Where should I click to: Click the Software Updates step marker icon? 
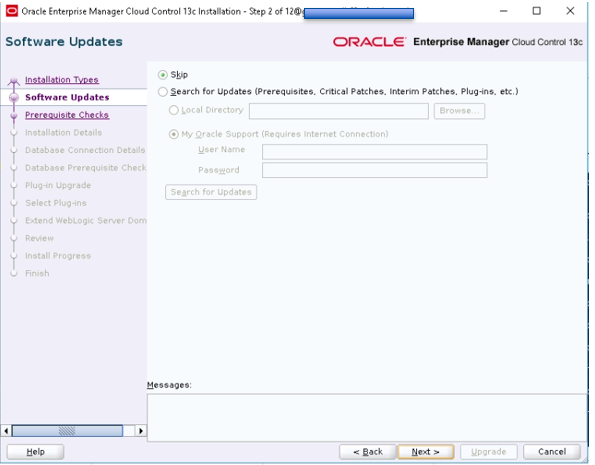click(x=14, y=98)
